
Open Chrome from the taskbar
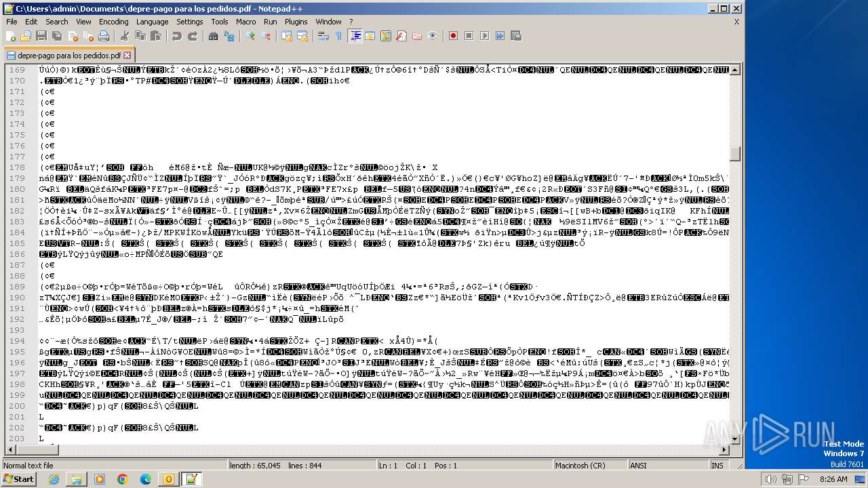(x=123, y=479)
